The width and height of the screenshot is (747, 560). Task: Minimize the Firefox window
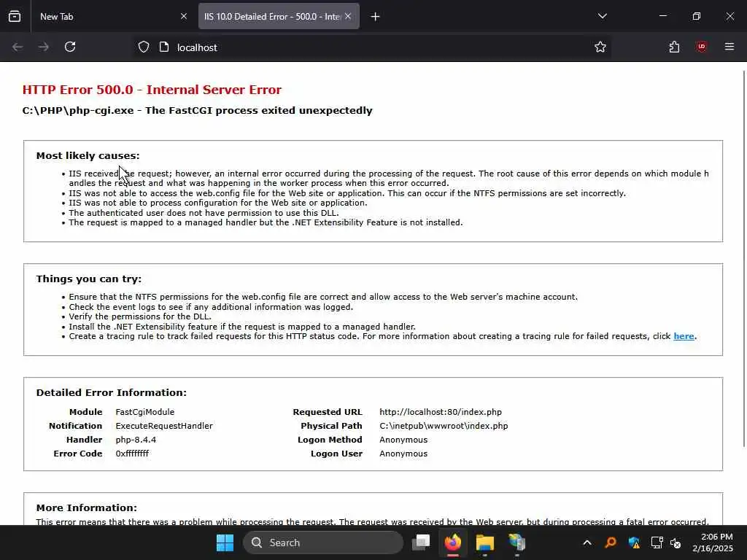point(662,16)
